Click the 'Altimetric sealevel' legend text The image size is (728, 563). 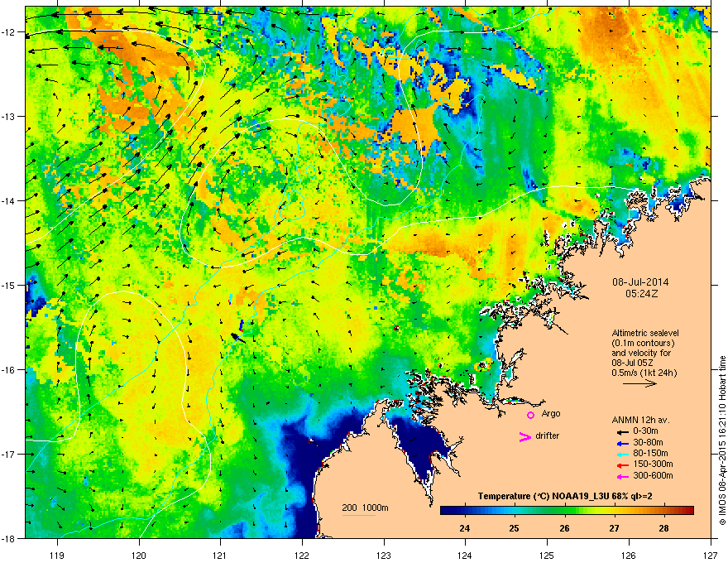tap(645, 333)
